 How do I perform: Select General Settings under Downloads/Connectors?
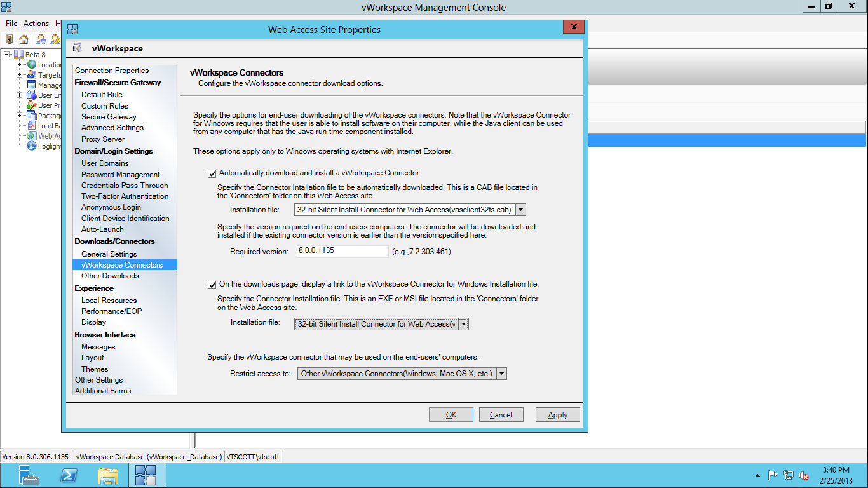(109, 254)
